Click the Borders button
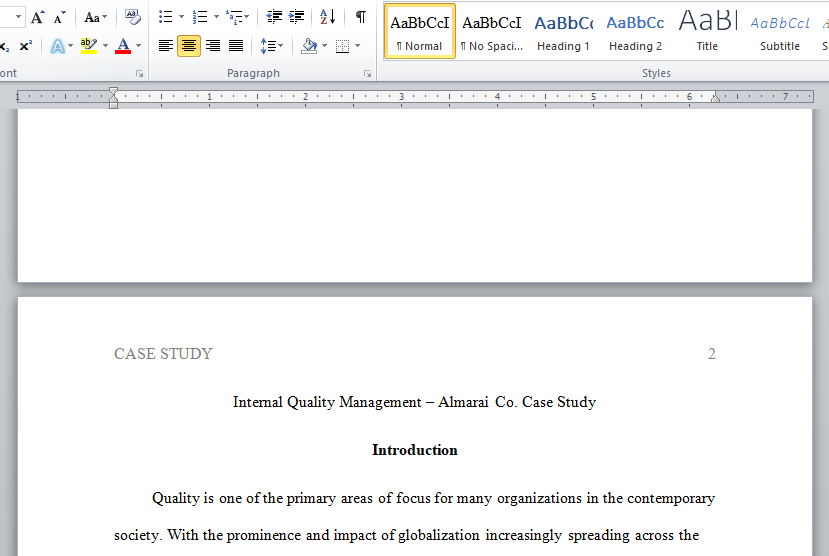829x556 pixels. pyautogui.click(x=343, y=47)
